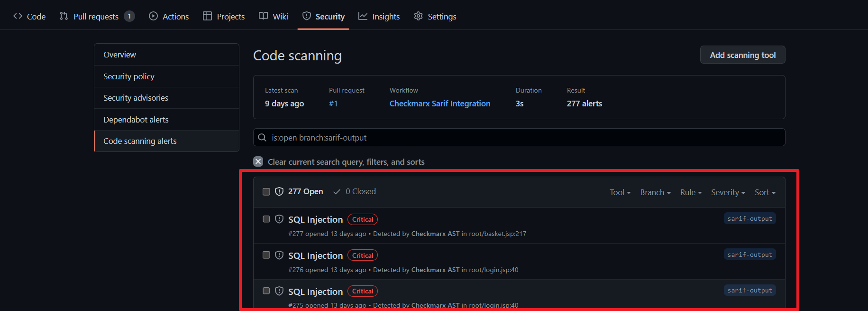Click the Code tab angle-brackets icon
The height and width of the screenshot is (311, 868).
point(18,16)
